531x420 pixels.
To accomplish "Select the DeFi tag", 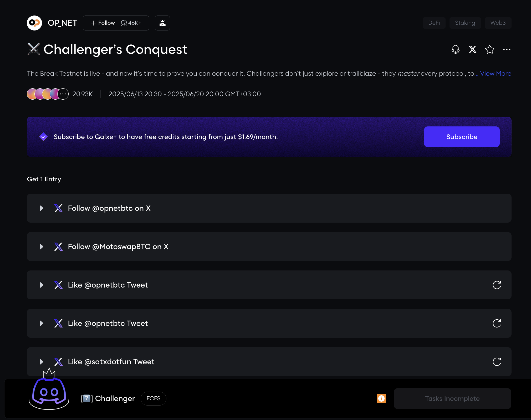I will point(434,23).
